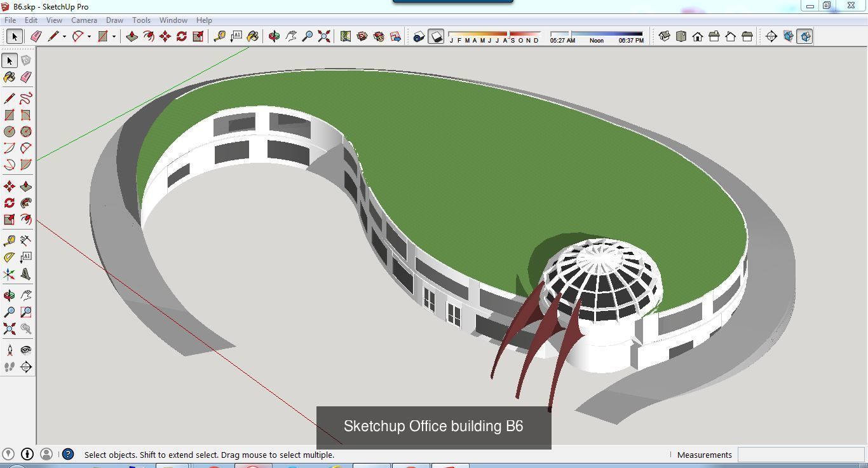Switch to Back outline house view
Image resolution: width=868 pixels, height=468 pixels.
click(x=730, y=36)
